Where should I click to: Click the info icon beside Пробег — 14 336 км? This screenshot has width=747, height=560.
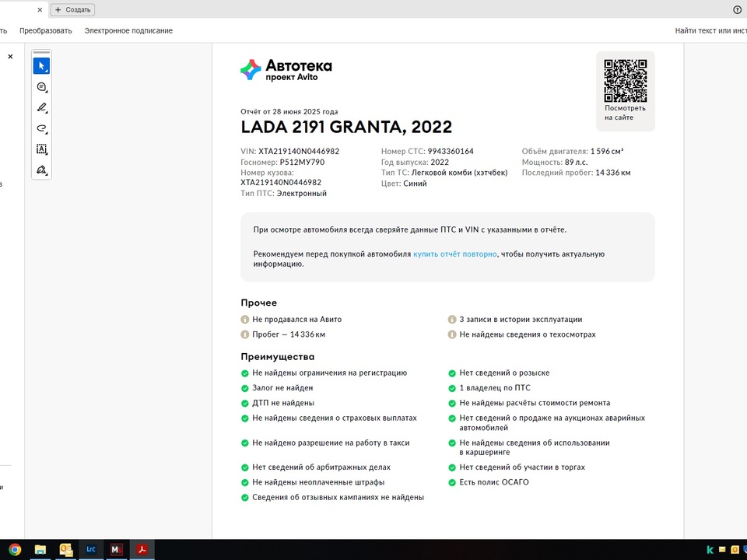(x=245, y=334)
